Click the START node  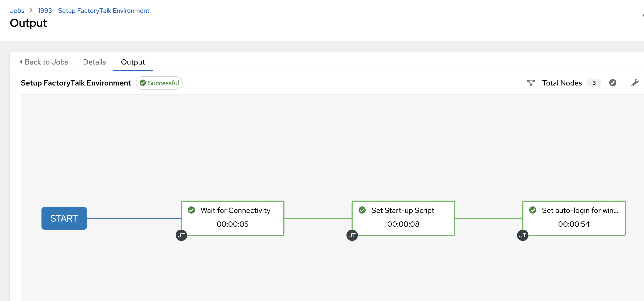point(64,218)
